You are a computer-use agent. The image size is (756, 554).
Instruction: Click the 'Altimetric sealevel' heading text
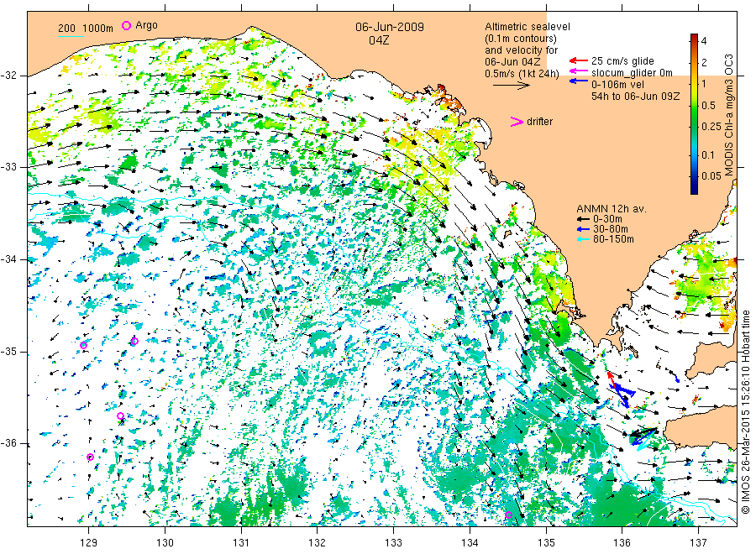[528, 27]
